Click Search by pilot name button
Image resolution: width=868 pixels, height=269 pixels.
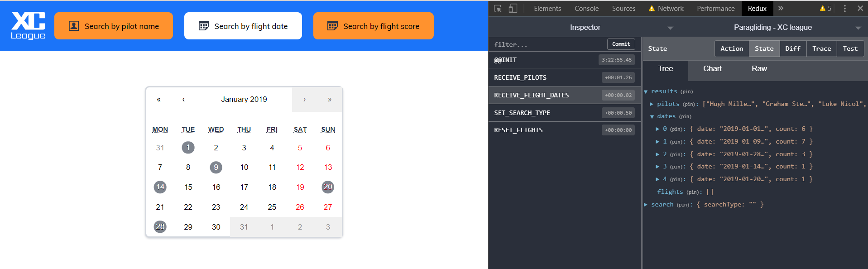click(x=114, y=26)
